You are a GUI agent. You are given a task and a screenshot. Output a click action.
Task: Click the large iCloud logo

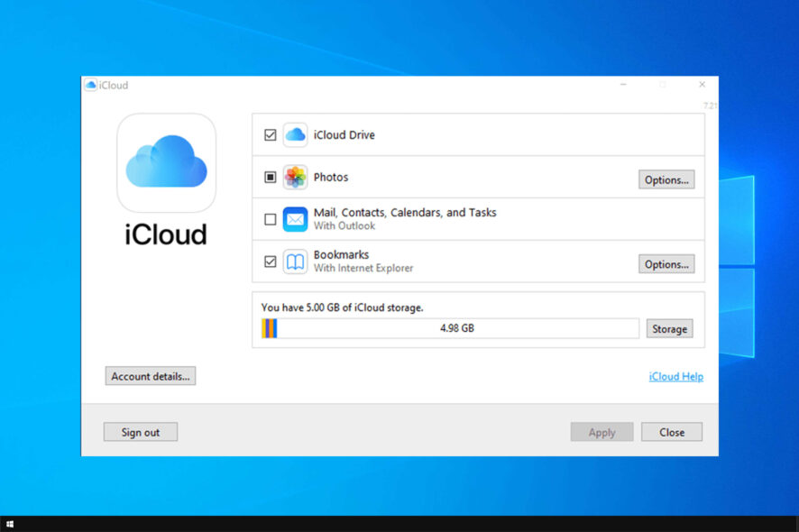[167, 162]
